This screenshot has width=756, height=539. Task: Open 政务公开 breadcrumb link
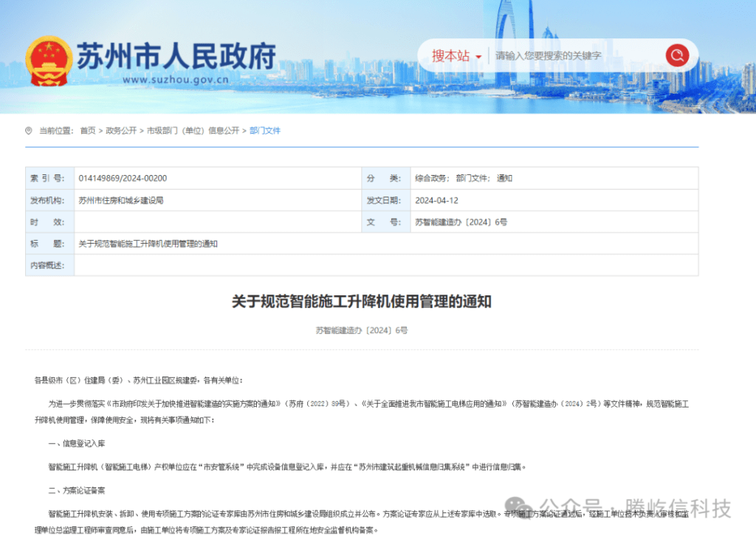121,131
